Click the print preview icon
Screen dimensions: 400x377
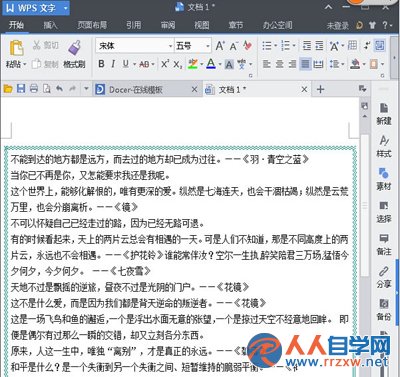[x=47, y=89]
